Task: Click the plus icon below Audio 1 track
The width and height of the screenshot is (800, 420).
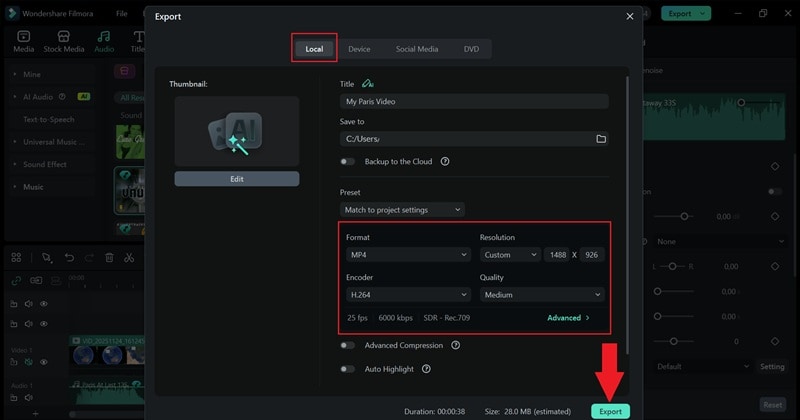Action: (x=35, y=414)
